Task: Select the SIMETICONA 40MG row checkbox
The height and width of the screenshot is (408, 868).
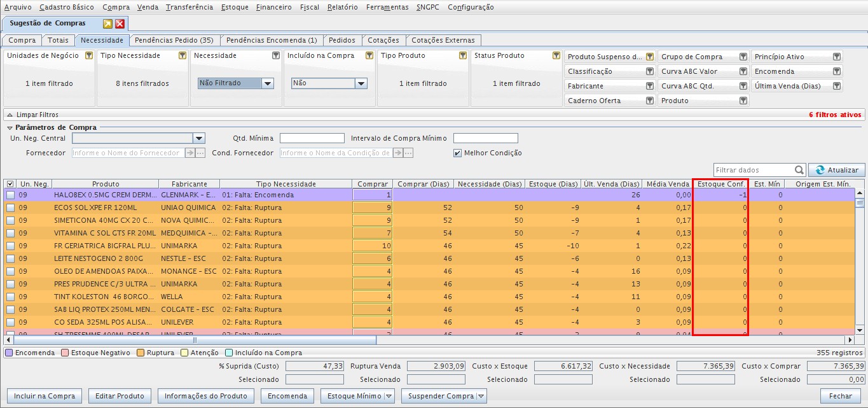Action: 10,220
